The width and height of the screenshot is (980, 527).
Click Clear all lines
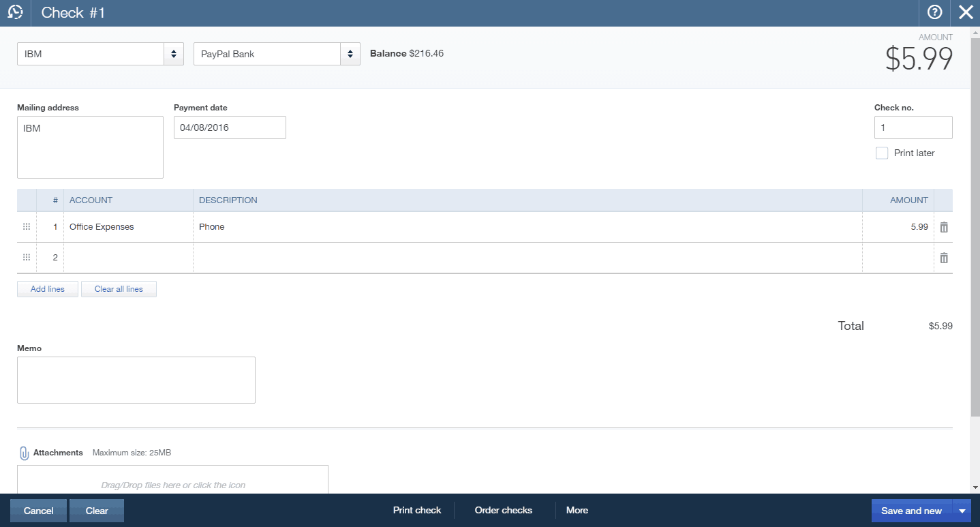point(119,288)
